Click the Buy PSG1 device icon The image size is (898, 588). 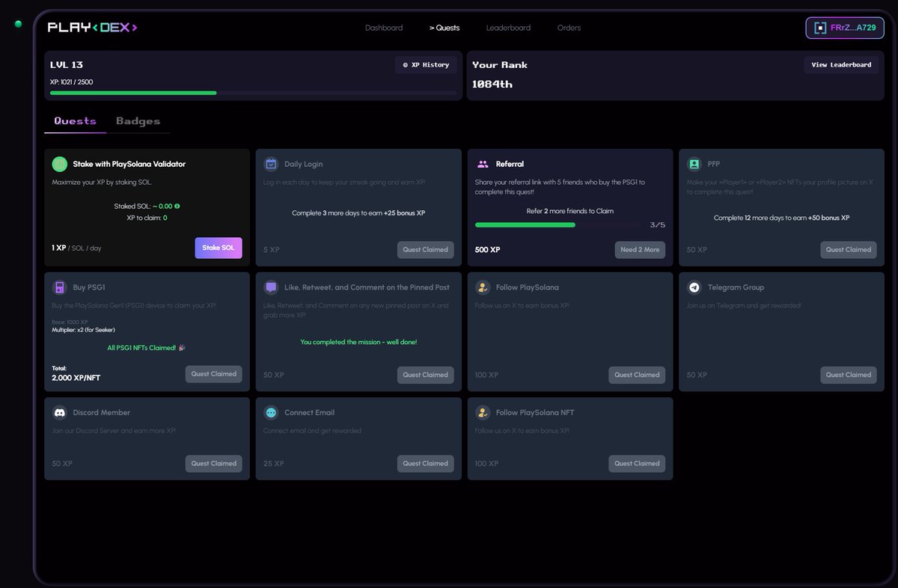point(59,287)
